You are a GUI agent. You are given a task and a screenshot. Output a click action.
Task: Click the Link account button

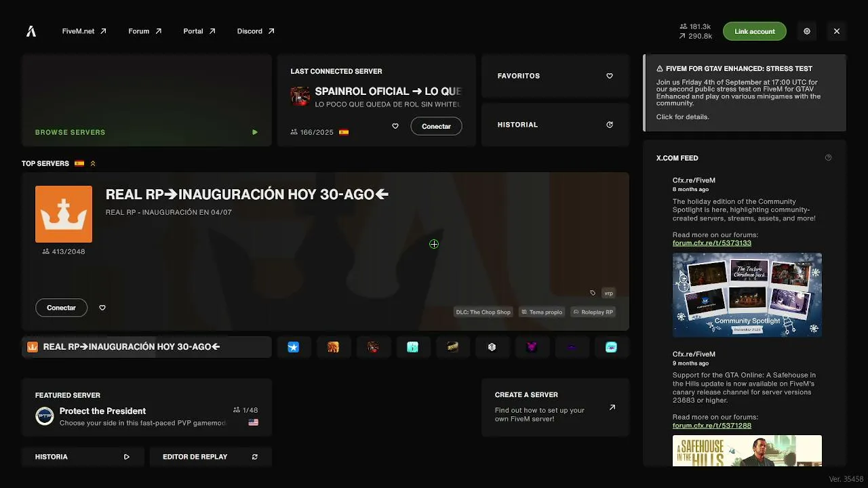click(755, 31)
